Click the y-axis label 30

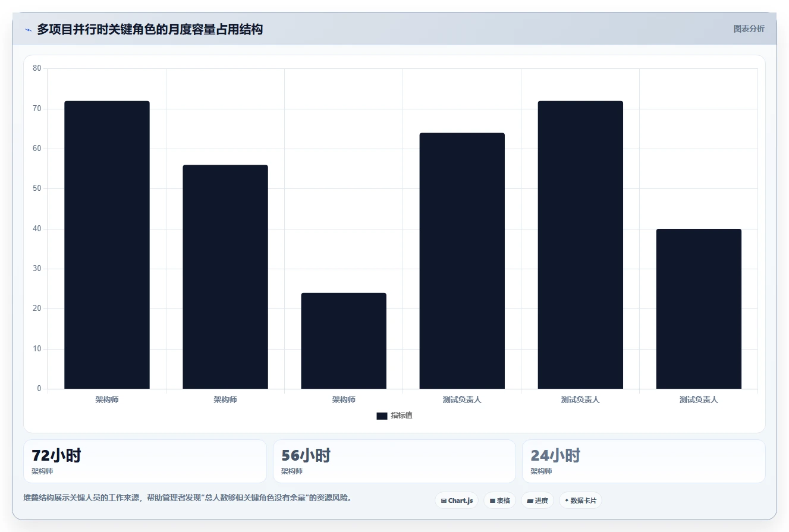[37, 269]
